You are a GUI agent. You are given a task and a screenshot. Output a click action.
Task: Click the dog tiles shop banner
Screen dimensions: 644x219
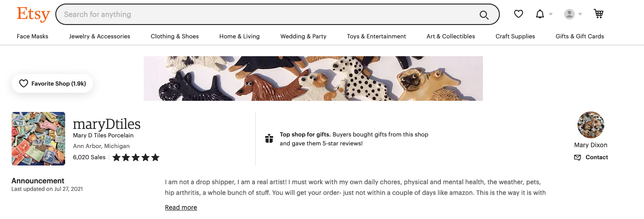coord(313,79)
